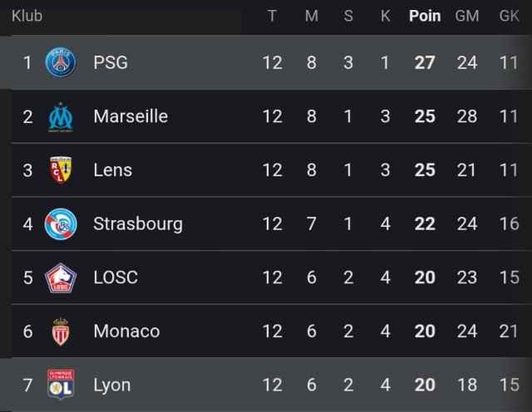Click the GK column header
Image resolution: width=532 pixels, height=412 pixels.
coord(509,17)
